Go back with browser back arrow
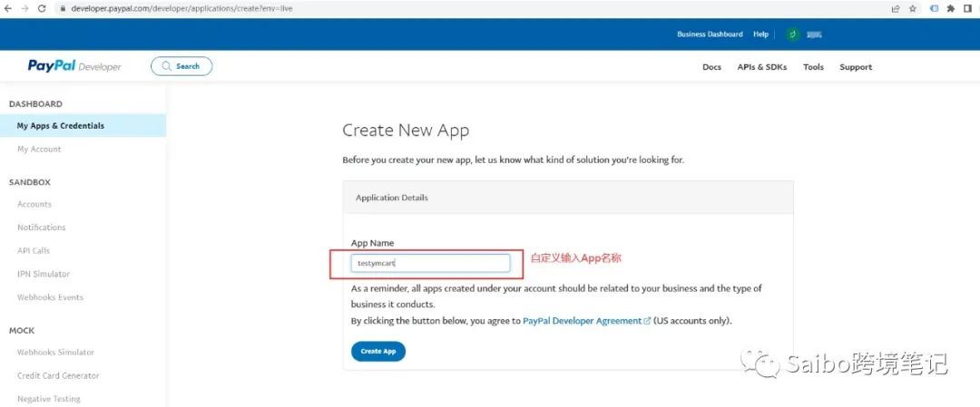This screenshot has width=980, height=407. [8, 9]
